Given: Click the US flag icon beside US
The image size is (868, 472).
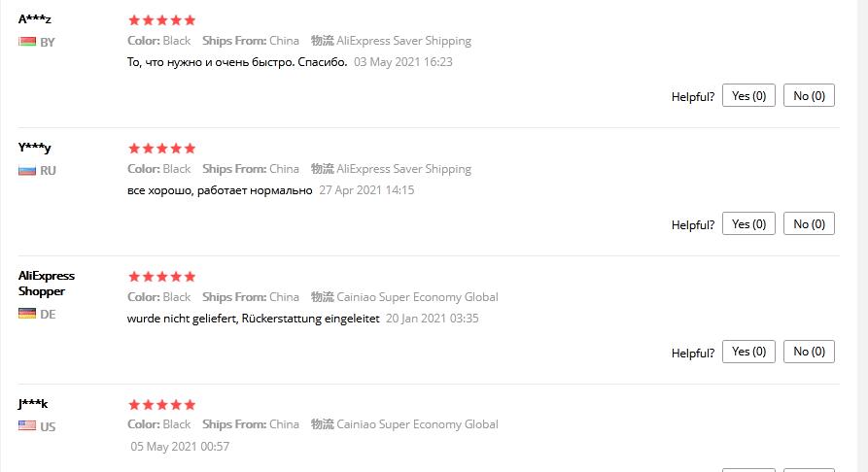Looking at the screenshot, I should click(x=27, y=425).
